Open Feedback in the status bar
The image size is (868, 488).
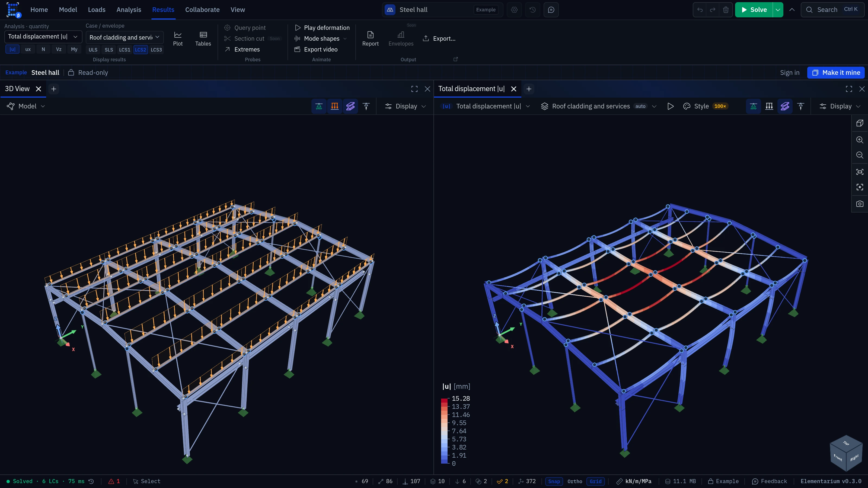pyautogui.click(x=769, y=481)
